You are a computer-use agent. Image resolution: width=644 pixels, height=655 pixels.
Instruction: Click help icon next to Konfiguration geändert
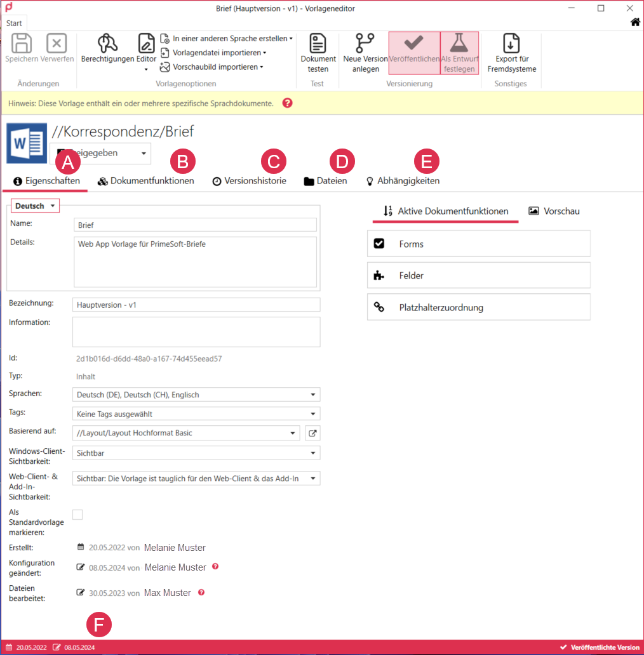pos(215,566)
